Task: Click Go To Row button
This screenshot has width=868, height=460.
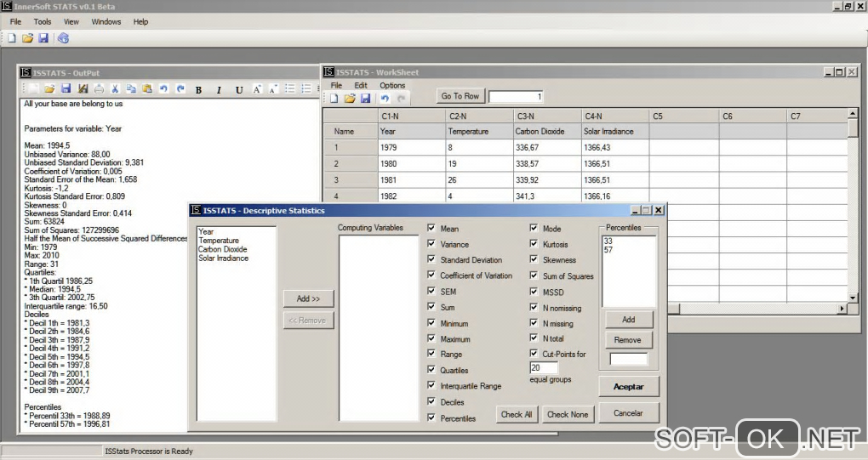Action: (460, 96)
